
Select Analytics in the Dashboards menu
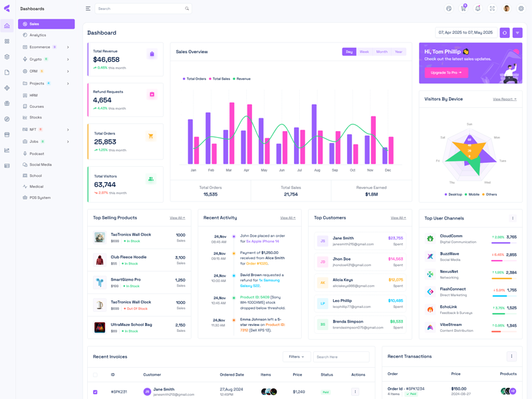(38, 35)
